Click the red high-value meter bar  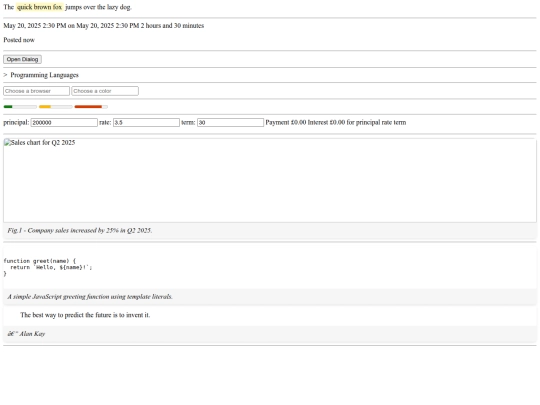coord(91,107)
